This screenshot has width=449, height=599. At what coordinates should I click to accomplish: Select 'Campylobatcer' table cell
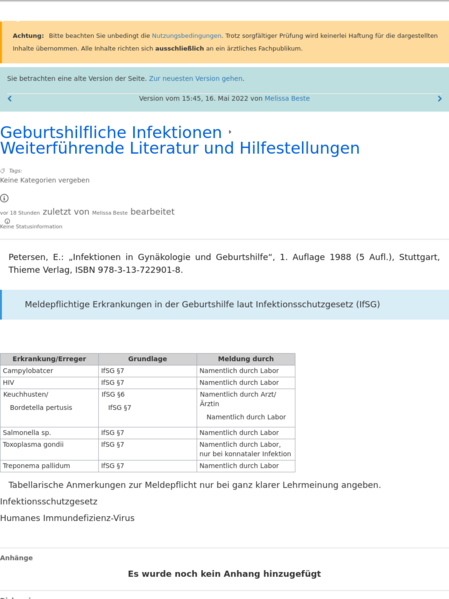49,371
